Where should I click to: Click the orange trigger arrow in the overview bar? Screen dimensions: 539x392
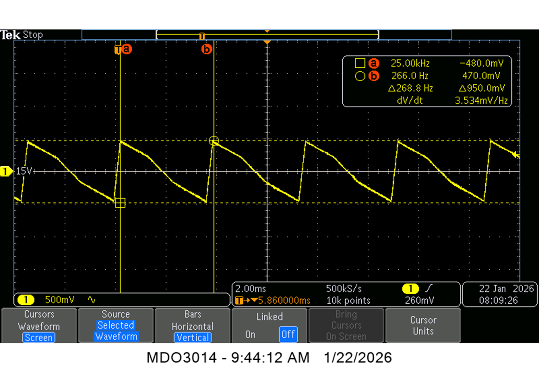click(267, 31)
